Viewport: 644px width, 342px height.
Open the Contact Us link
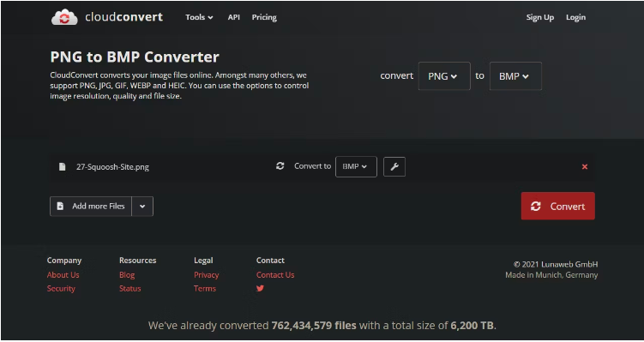tap(275, 274)
